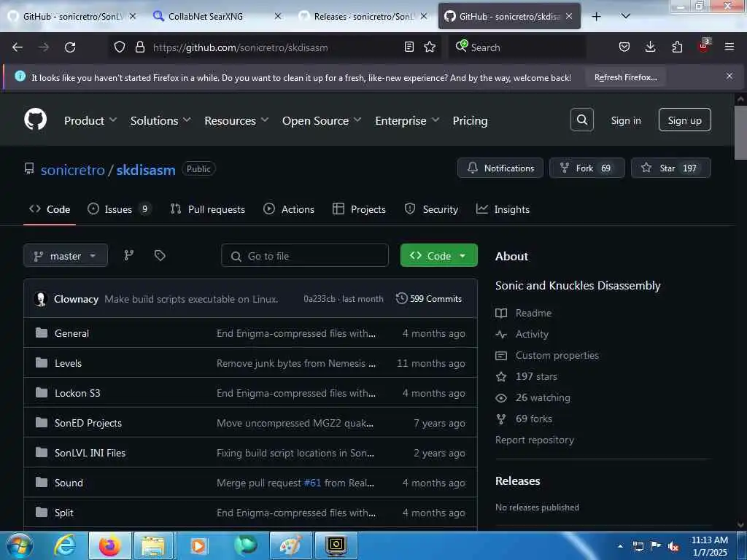Star the skdisasm repository
This screenshot has width=747, height=560.
670,168
